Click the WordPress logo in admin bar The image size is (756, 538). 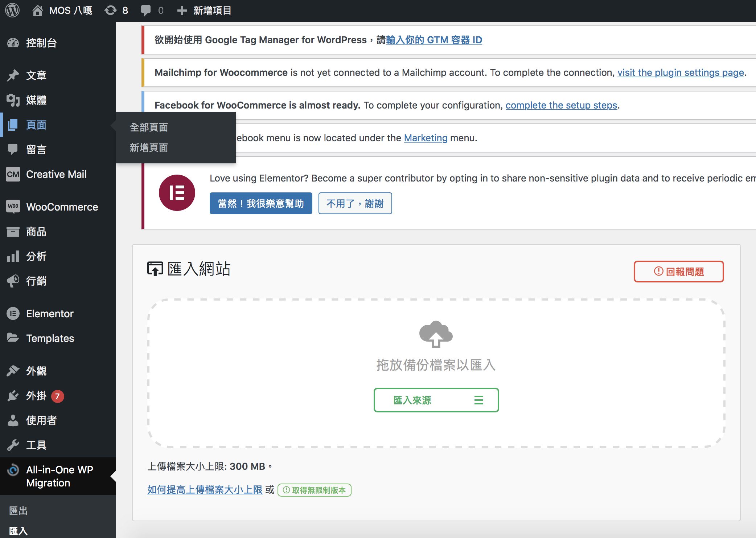(12, 10)
